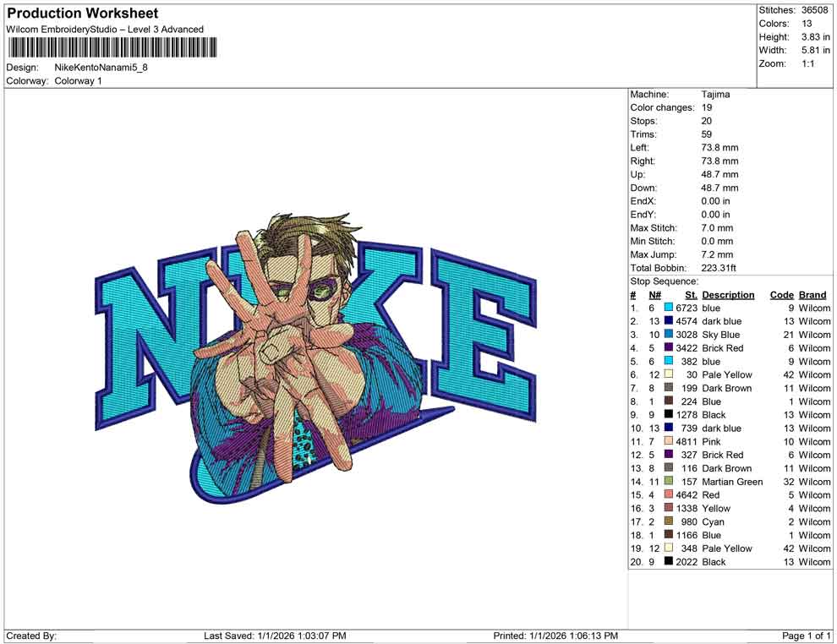Select the Created By label in footer
This screenshot has width=837, height=644.
tap(31, 636)
